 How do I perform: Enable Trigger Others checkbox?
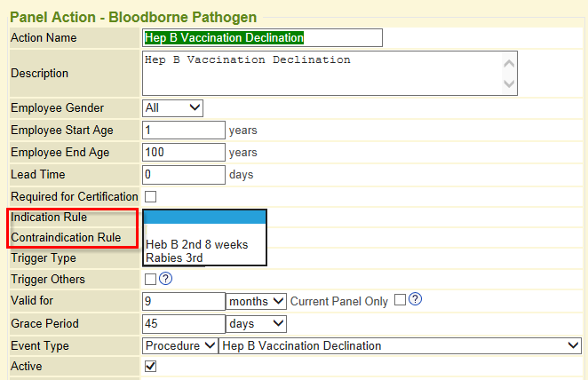[x=150, y=279]
